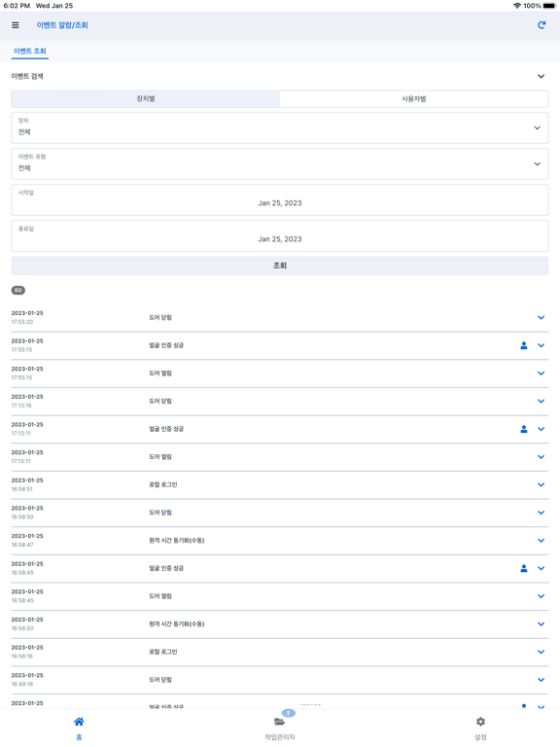Expand the 17:13:11 도어 열림 row
The height and width of the screenshot is (747, 560).
tap(541, 457)
